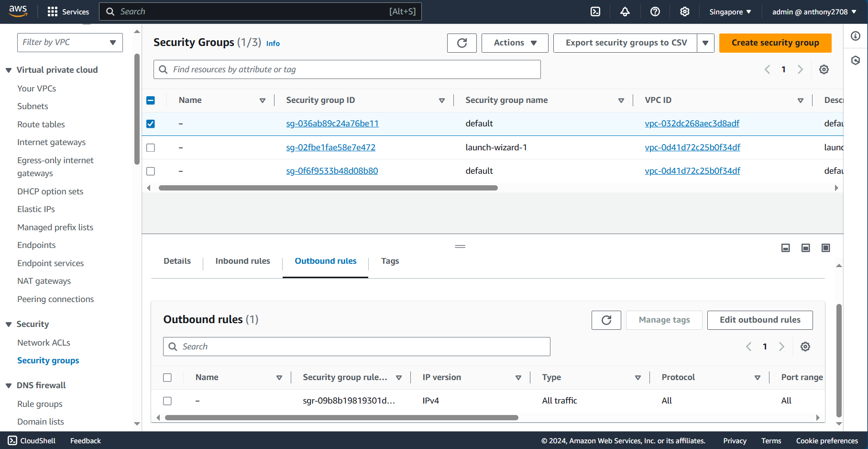Open the AWS home logo

point(18,11)
